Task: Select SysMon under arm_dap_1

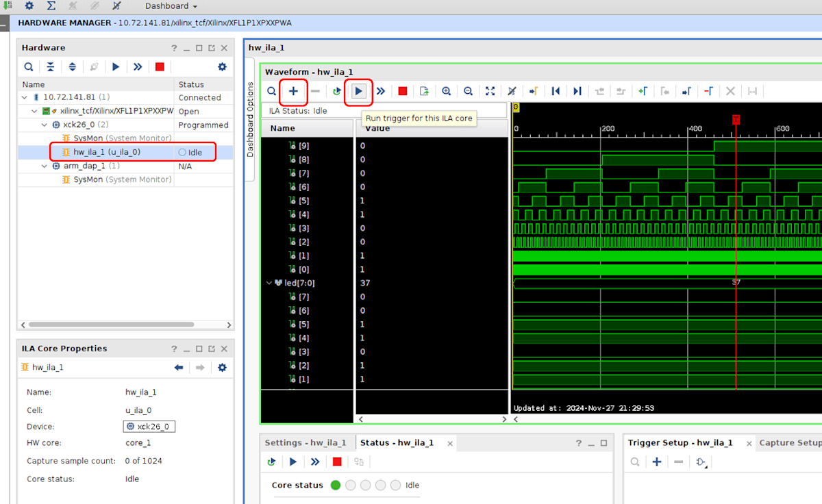Action: 117,179
